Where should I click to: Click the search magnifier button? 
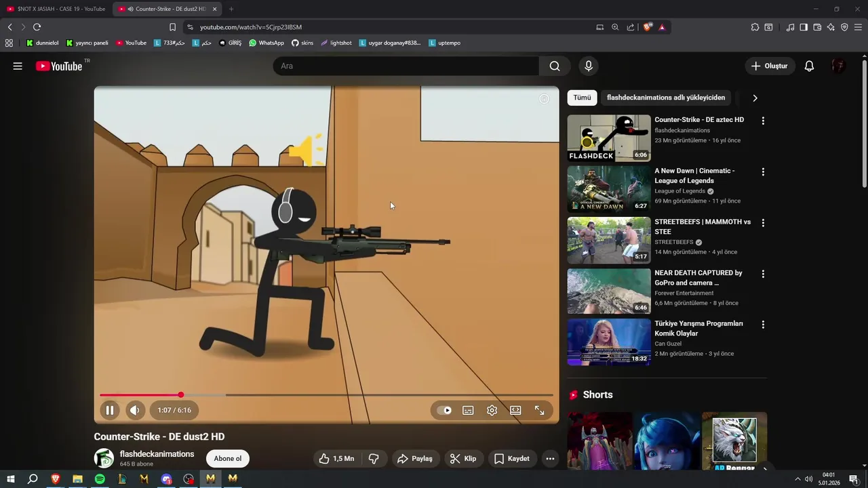pos(555,66)
